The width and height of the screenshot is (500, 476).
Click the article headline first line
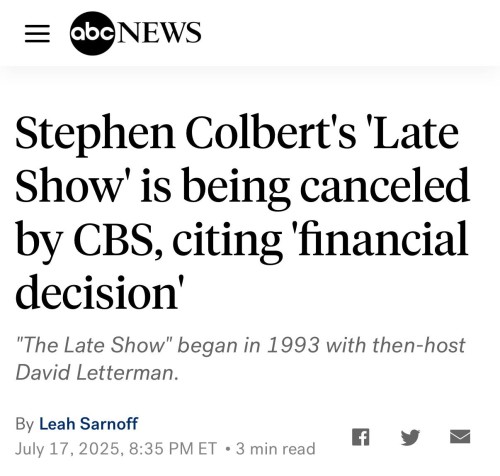pyautogui.click(x=237, y=134)
